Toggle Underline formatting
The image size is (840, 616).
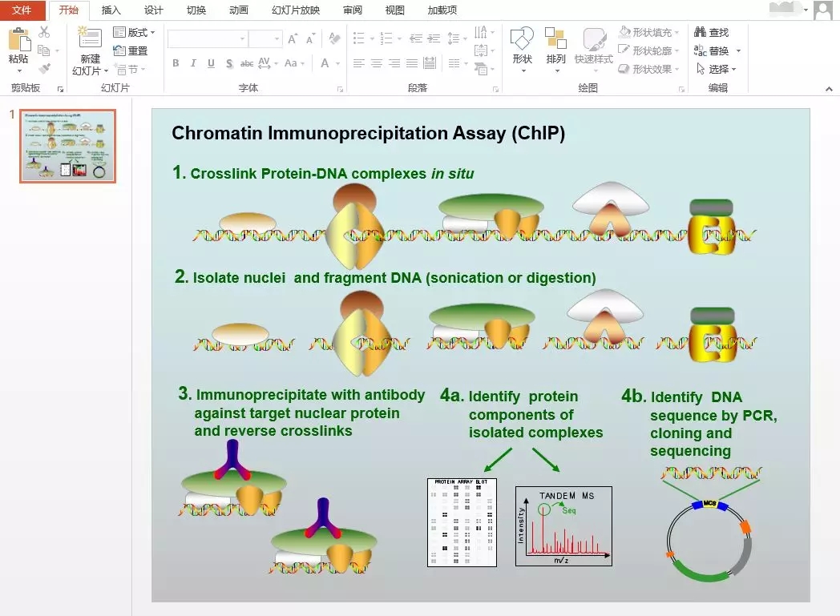point(211,63)
